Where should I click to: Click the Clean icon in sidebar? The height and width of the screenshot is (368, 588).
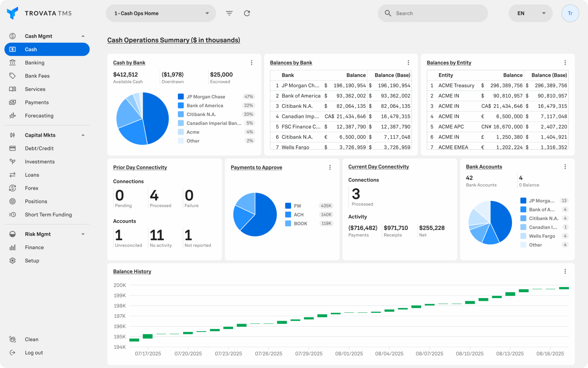tap(12, 339)
